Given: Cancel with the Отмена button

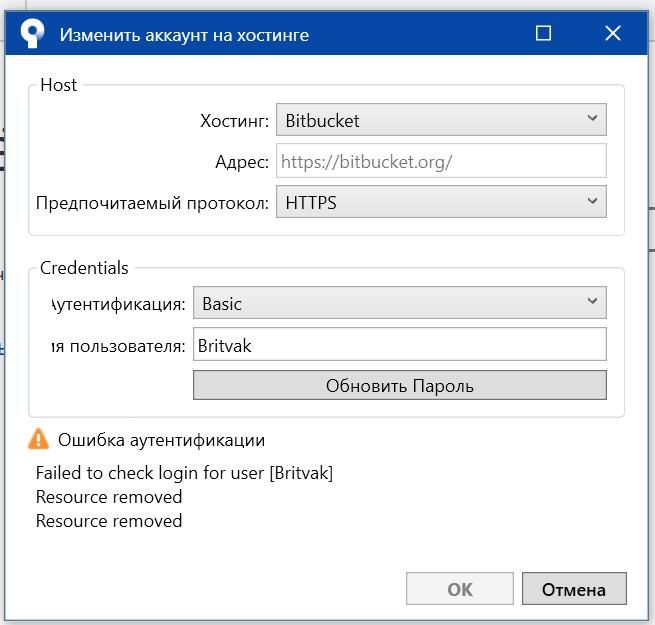Looking at the screenshot, I should (x=574, y=589).
